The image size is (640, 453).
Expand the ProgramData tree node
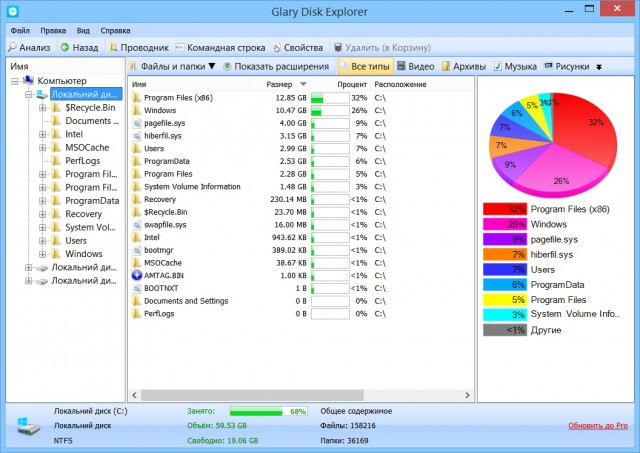(42, 201)
